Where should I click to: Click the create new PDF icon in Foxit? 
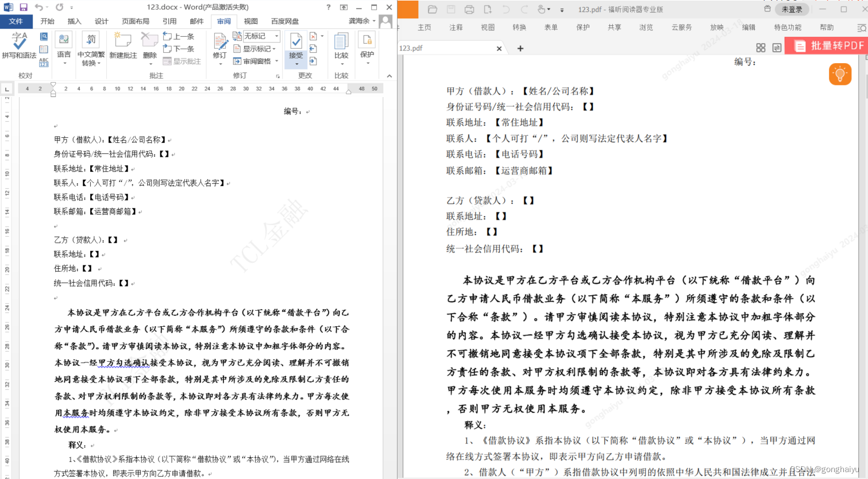488,9
